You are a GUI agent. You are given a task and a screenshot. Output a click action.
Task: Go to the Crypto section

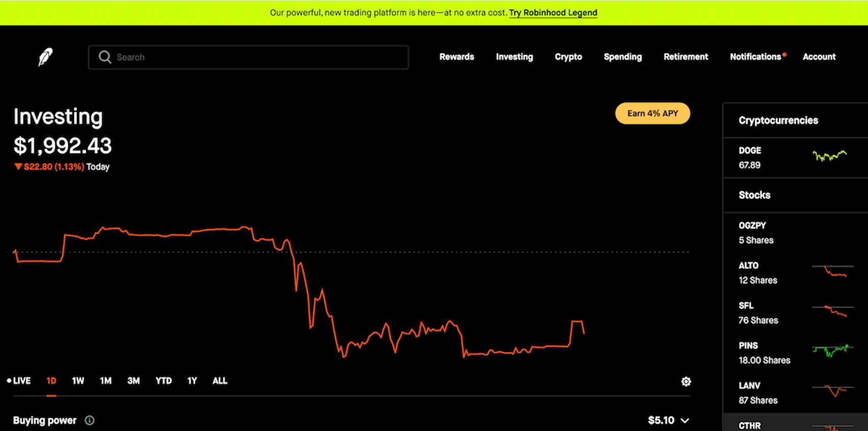point(568,57)
